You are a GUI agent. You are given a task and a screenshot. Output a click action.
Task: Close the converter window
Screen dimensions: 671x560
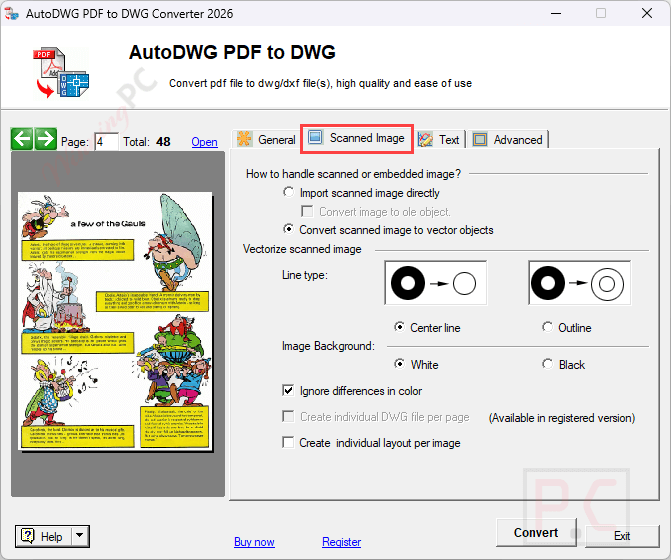point(647,14)
